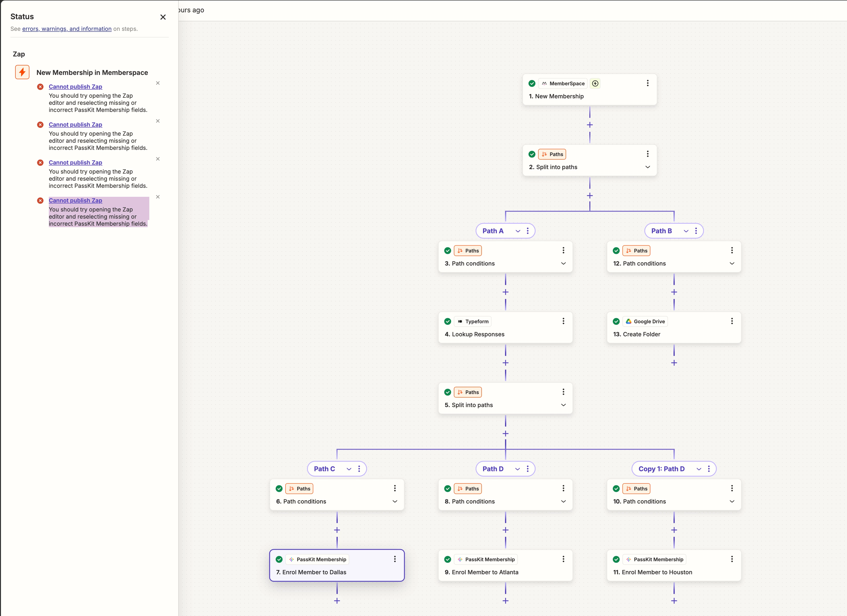Expand step 2 Split into paths chevron
Image resolution: width=847 pixels, height=616 pixels.
click(648, 167)
